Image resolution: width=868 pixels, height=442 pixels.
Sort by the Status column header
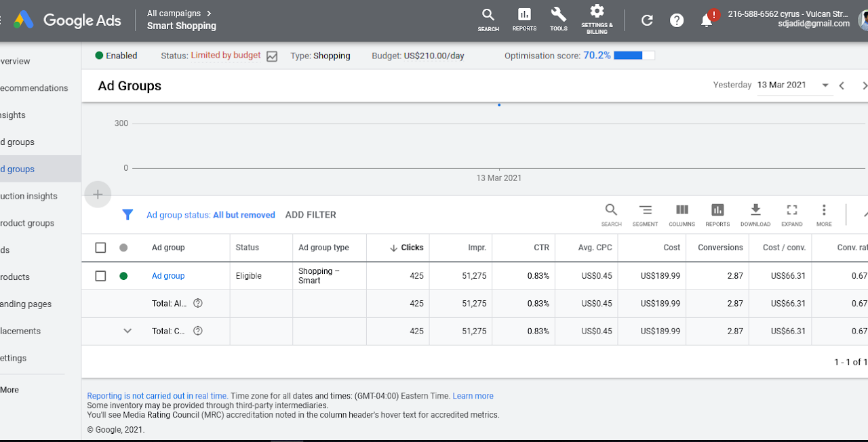(247, 247)
